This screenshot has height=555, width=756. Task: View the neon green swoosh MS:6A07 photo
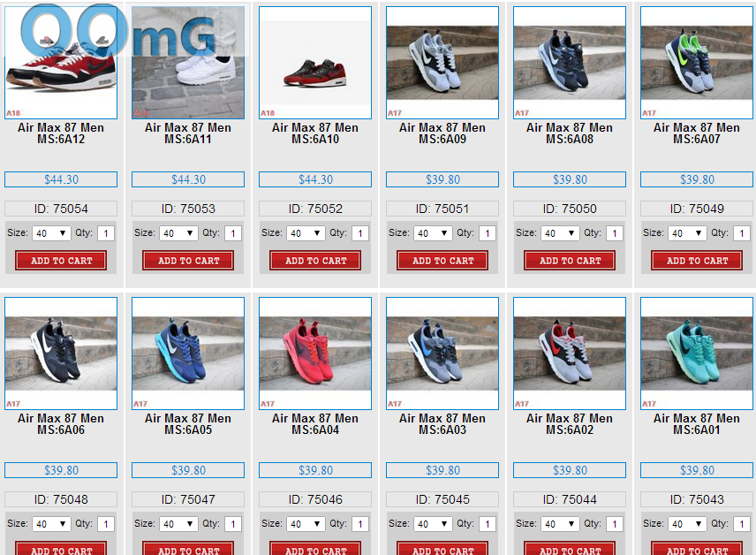tap(697, 63)
